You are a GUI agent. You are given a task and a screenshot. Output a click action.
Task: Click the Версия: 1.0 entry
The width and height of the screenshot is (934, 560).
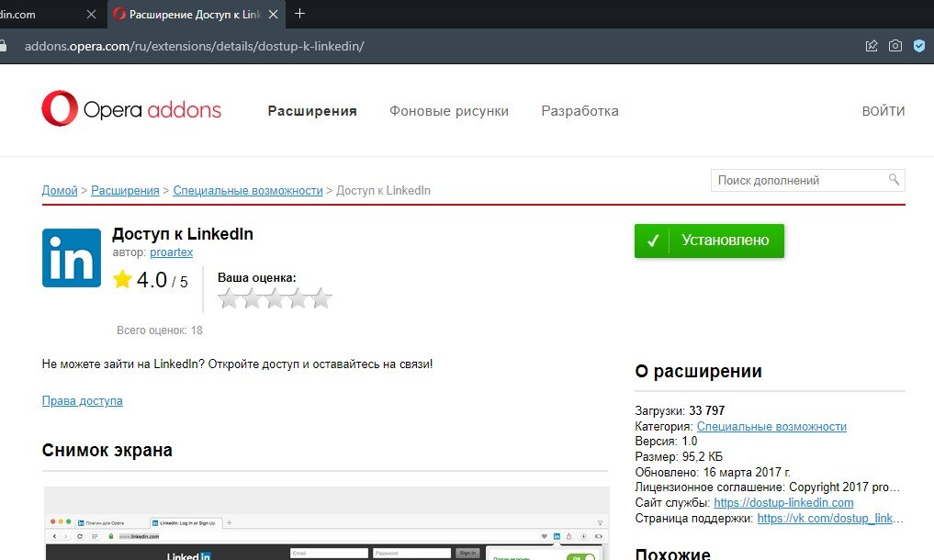[x=666, y=441]
